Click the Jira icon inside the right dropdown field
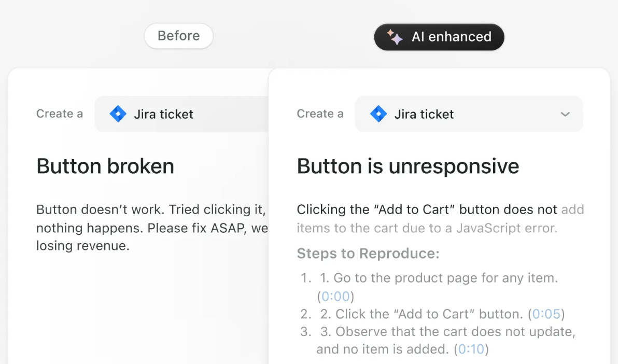This screenshot has height=364, width=618. coord(378,114)
